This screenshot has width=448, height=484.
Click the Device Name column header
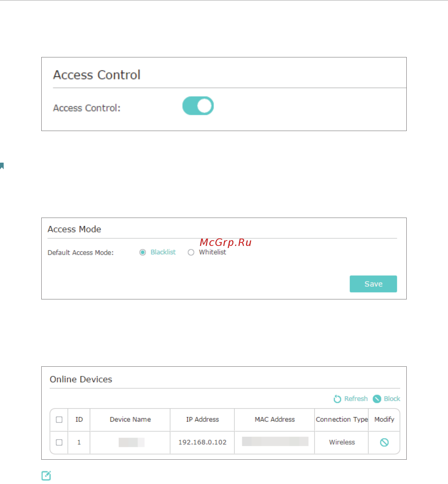pos(130,419)
